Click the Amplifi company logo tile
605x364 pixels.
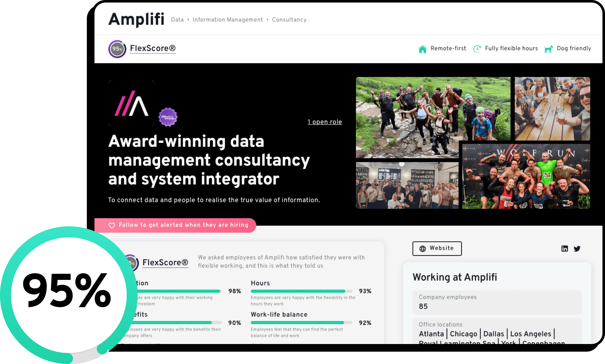(x=132, y=103)
